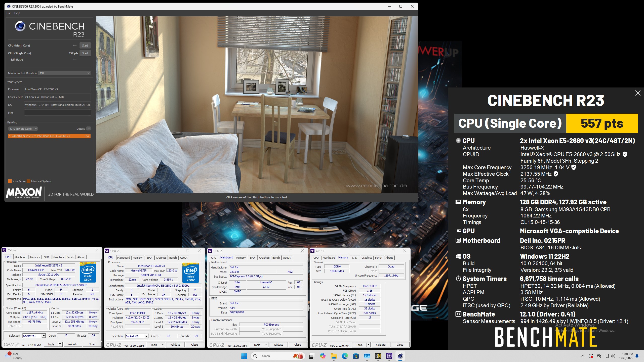Launch Copilot from the taskbar
644x362 pixels.
pyautogui.click(x=323, y=356)
